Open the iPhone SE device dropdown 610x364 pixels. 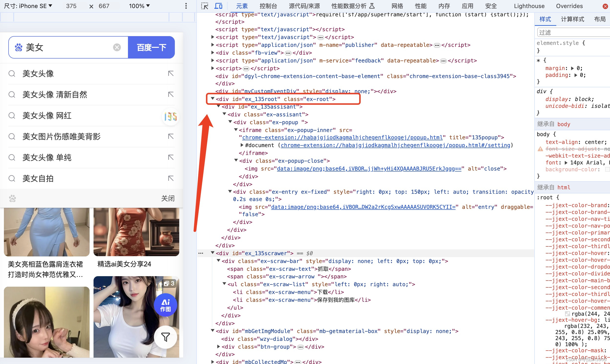pos(29,6)
